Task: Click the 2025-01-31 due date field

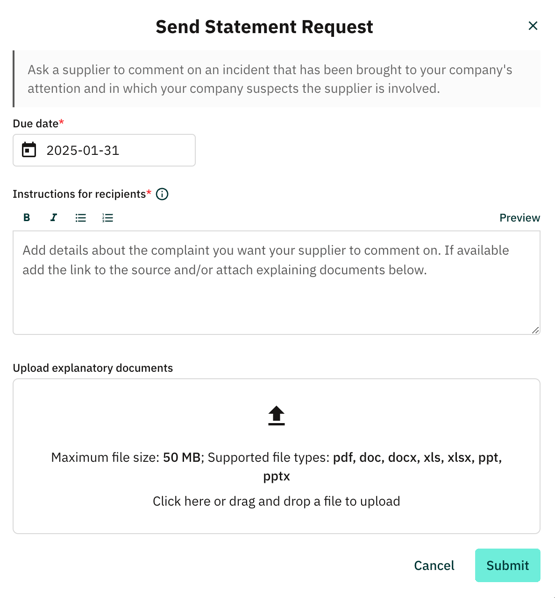Action: tap(104, 150)
